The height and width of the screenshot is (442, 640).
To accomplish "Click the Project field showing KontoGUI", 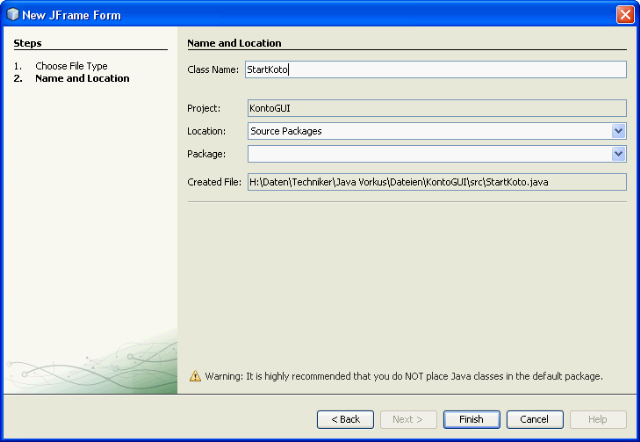I will [436, 108].
